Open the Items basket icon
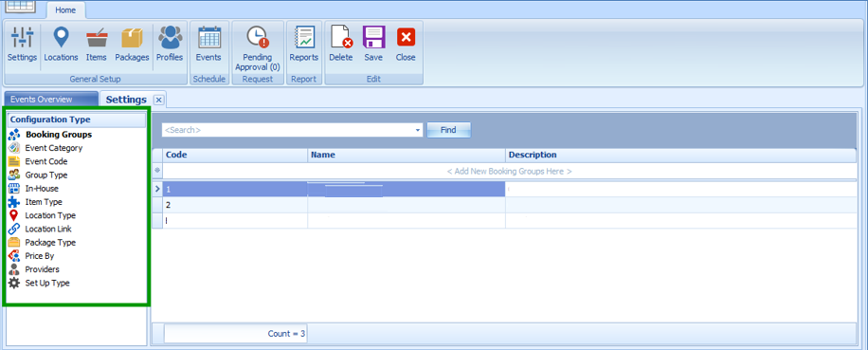Viewport: 868px width, 350px height. [97, 45]
